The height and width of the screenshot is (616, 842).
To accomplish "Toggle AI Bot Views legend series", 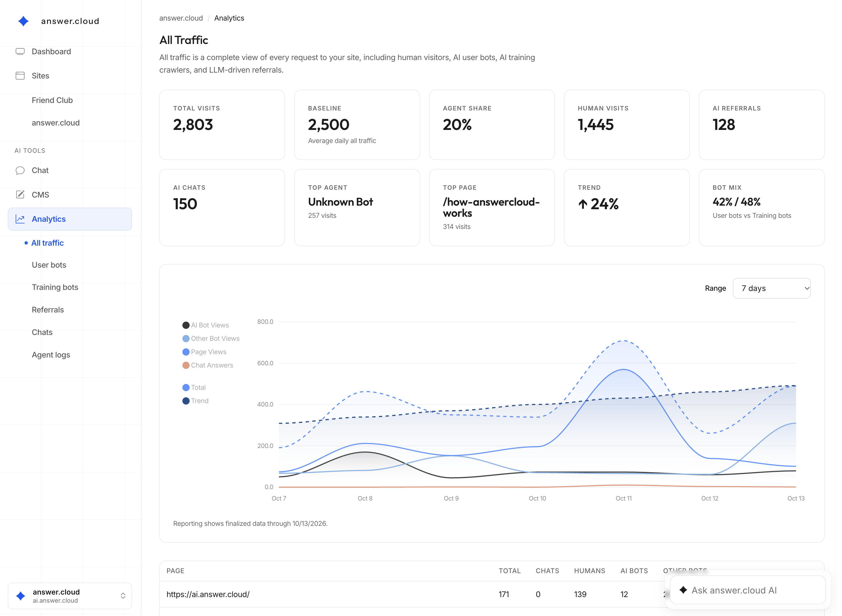I will pyautogui.click(x=205, y=325).
